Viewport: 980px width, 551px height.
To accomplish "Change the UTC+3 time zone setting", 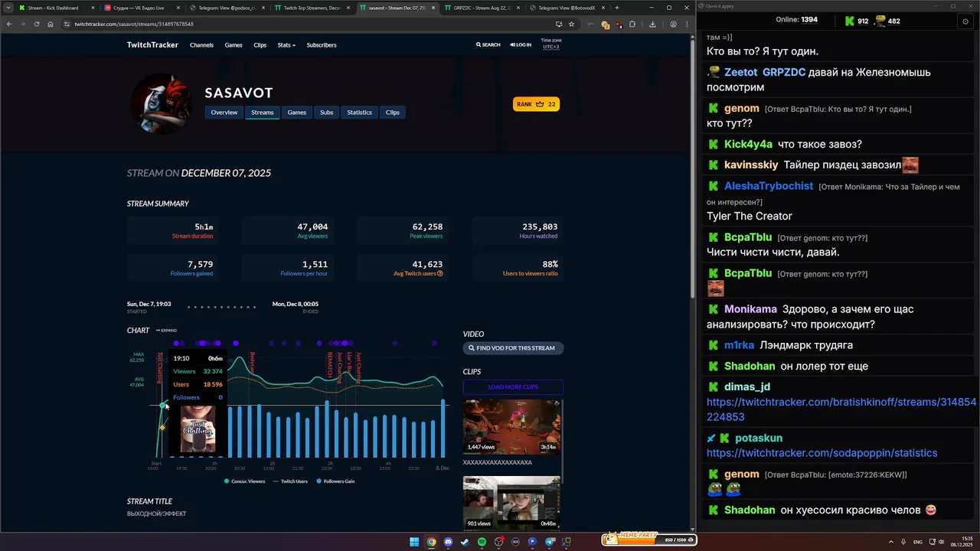I will (551, 47).
